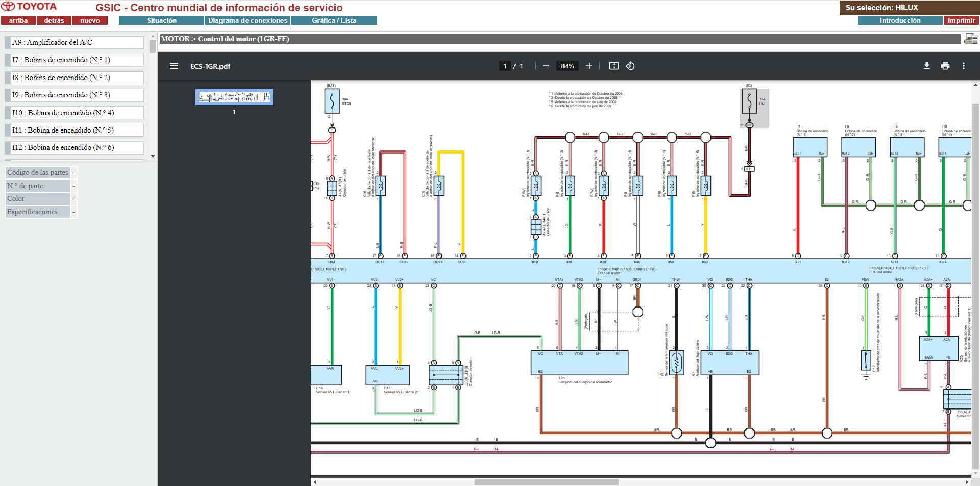Open the PDF more actions menu

click(x=964, y=66)
